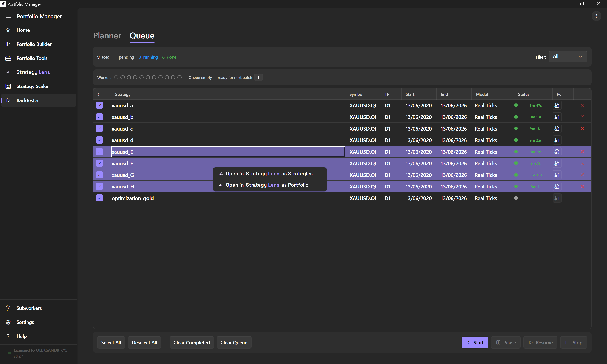Open the Filter dropdown set to All
Image resolution: width=607 pixels, height=364 pixels.
coord(567,57)
